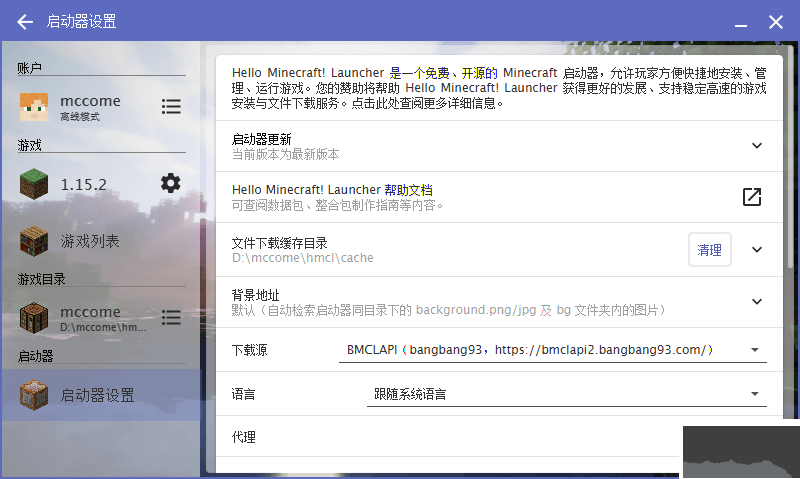
Task: Expand the 启动器更新 section
Action: pos(757,146)
